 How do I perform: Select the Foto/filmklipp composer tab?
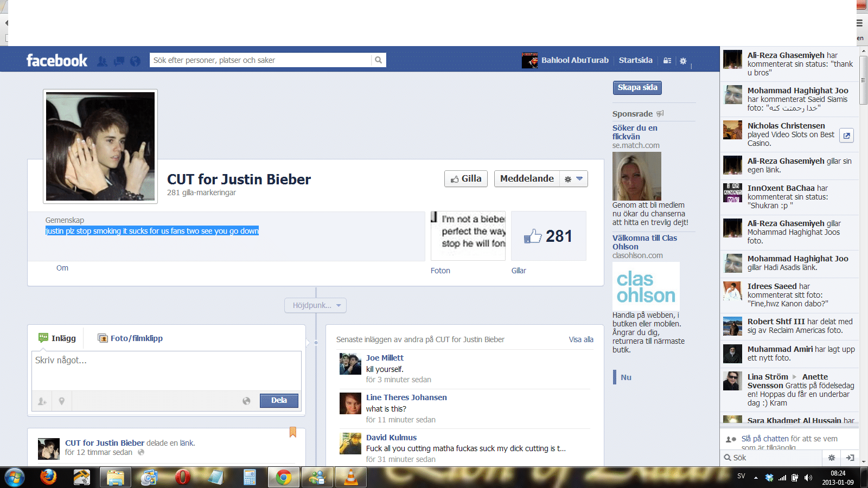pyautogui.click(x=130, y=338)
